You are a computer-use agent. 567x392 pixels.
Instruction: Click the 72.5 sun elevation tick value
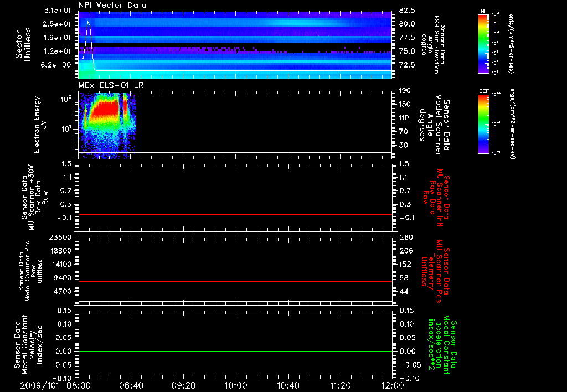coord(407,65)
